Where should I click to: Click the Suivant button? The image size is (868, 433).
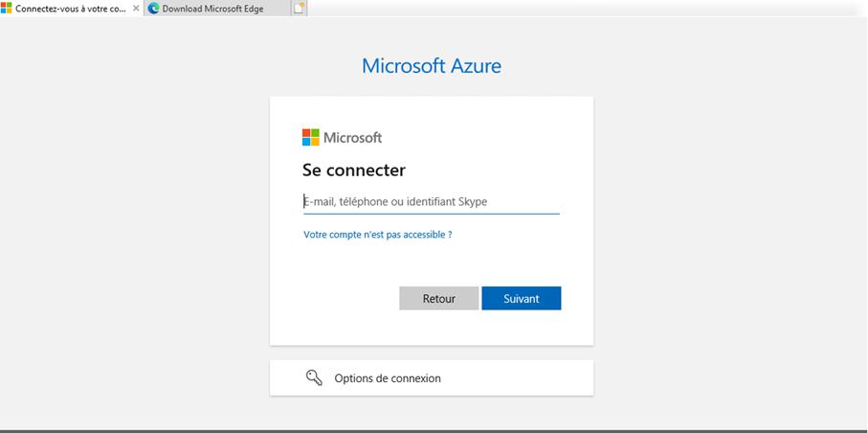click(521, 298)
